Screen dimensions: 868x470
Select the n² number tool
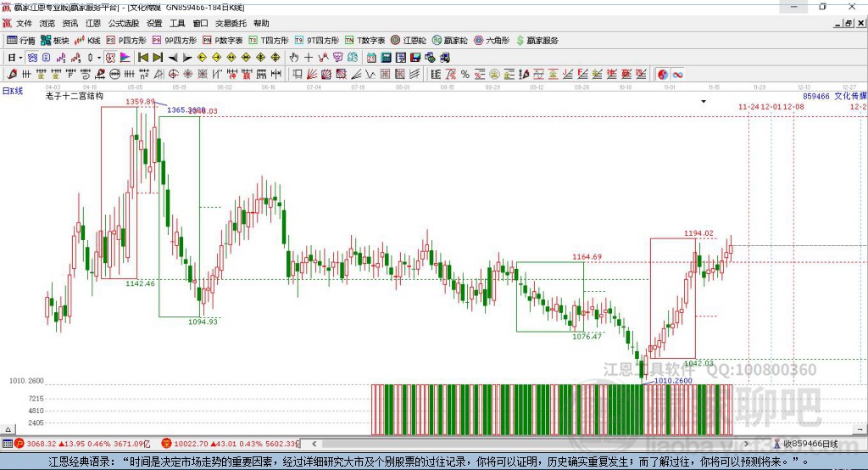(x=144, y=75)
